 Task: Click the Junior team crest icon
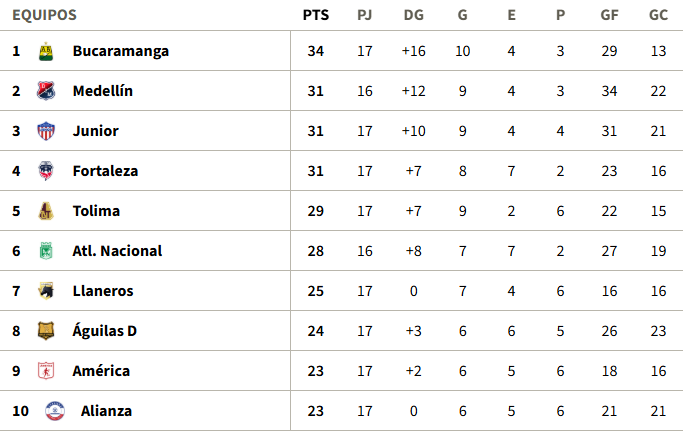click(46, 131)
